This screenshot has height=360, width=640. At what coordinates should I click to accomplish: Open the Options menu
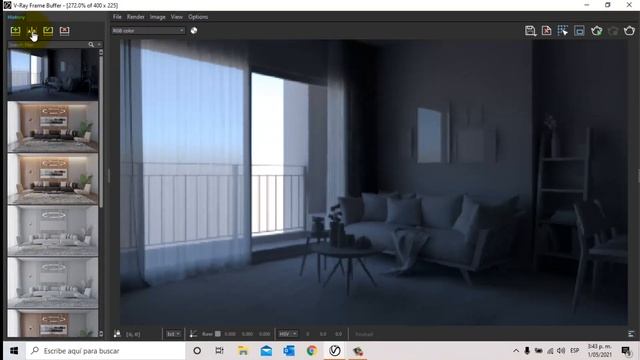(x=198, y=17)
